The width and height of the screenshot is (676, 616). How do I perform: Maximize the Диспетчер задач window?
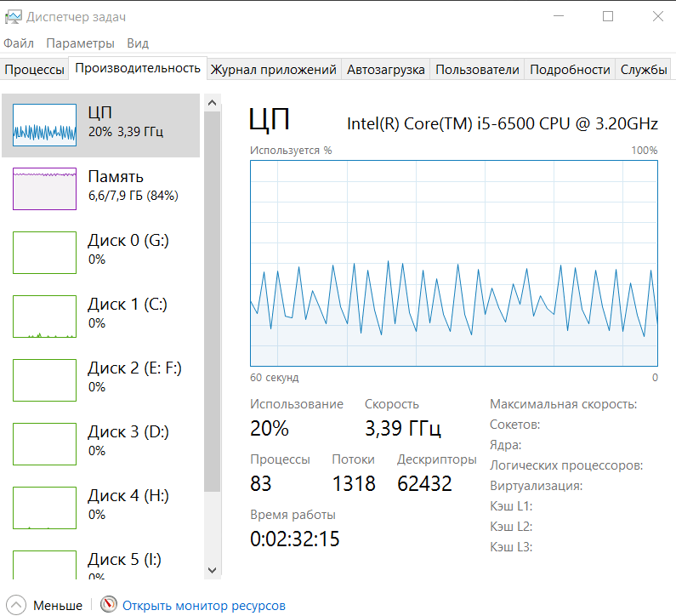click(608, 16)
